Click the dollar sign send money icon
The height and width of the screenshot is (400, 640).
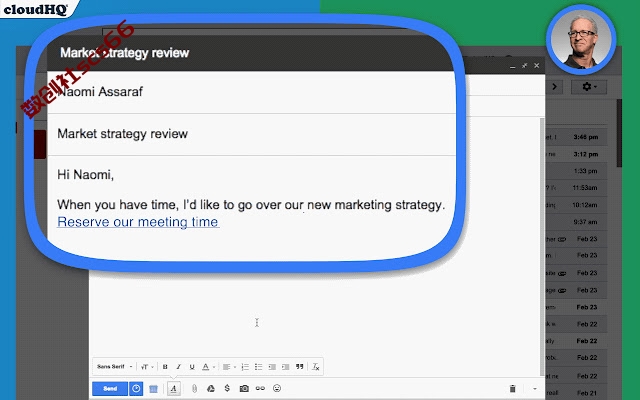point(227,388)
